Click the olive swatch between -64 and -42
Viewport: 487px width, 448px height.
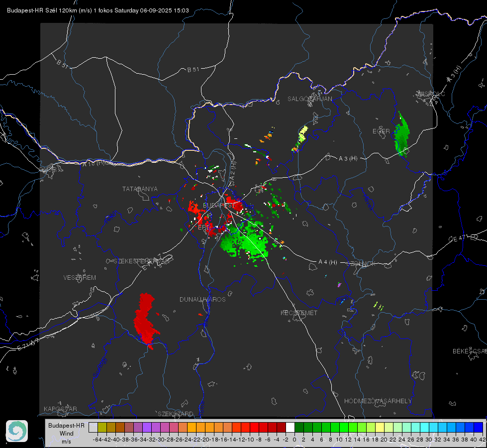pyautogui.click(x=102, y=427)
